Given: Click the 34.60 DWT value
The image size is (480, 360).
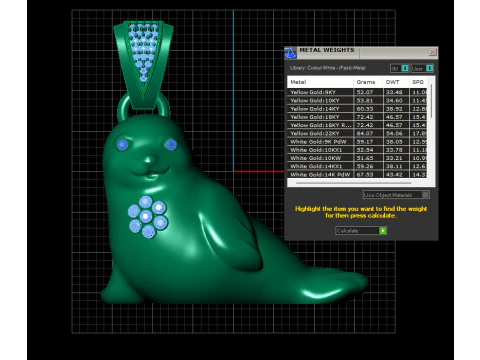Looking at the screenshot, I should click(x=394, y=100).
